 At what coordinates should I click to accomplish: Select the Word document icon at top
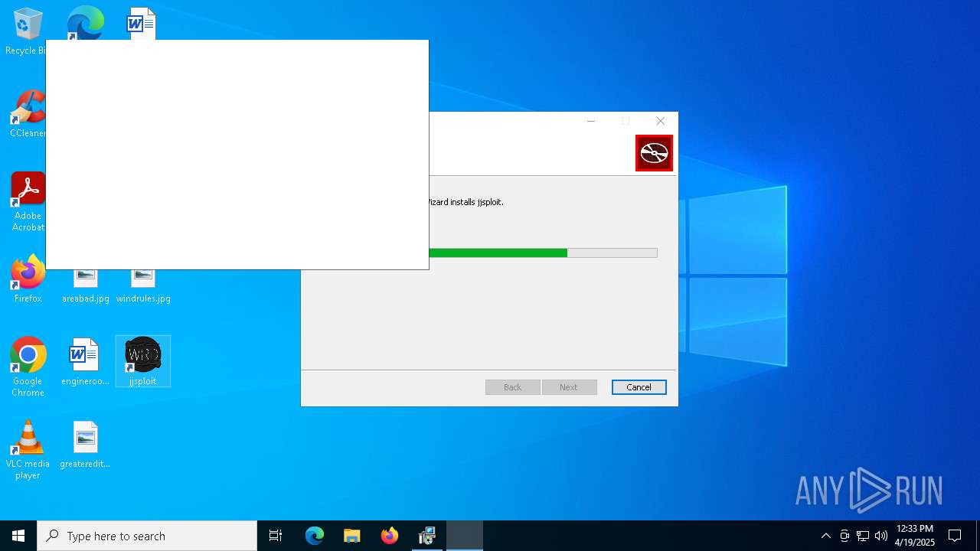tap(142, 22)
